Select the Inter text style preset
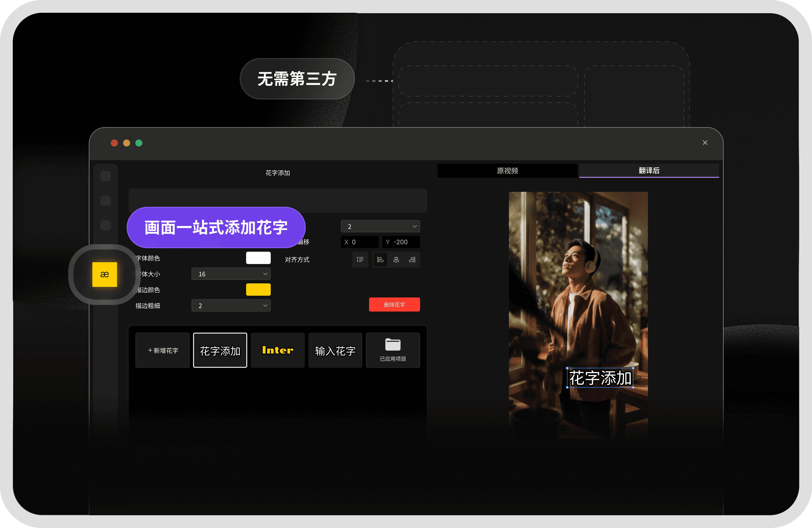812x528 pixels. tap(277, 350)
